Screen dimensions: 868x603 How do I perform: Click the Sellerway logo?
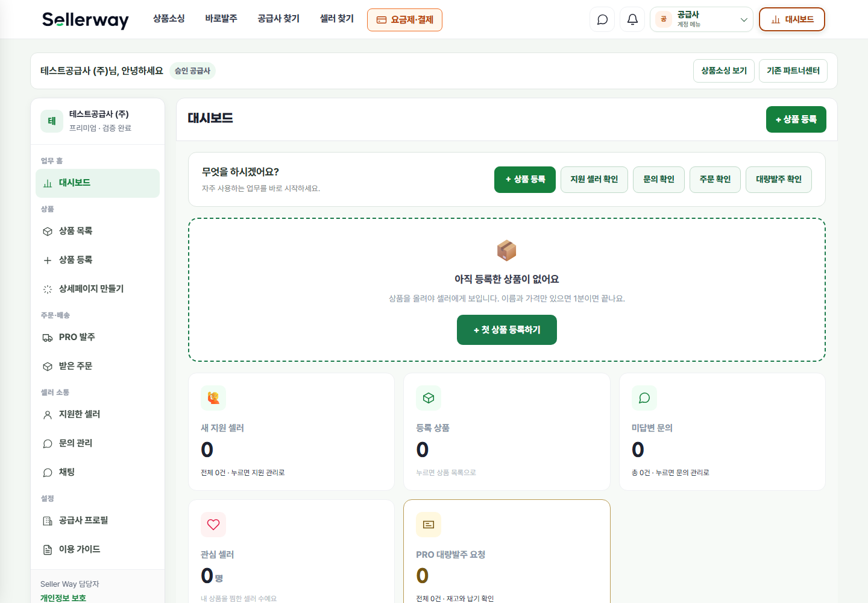pyautogui.click(x=86, y=20)
